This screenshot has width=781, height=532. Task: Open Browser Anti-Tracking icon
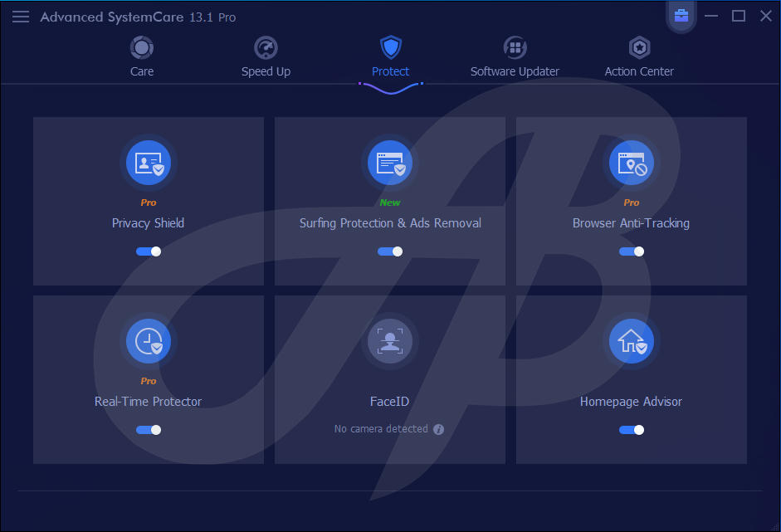[x=632, y=163]
